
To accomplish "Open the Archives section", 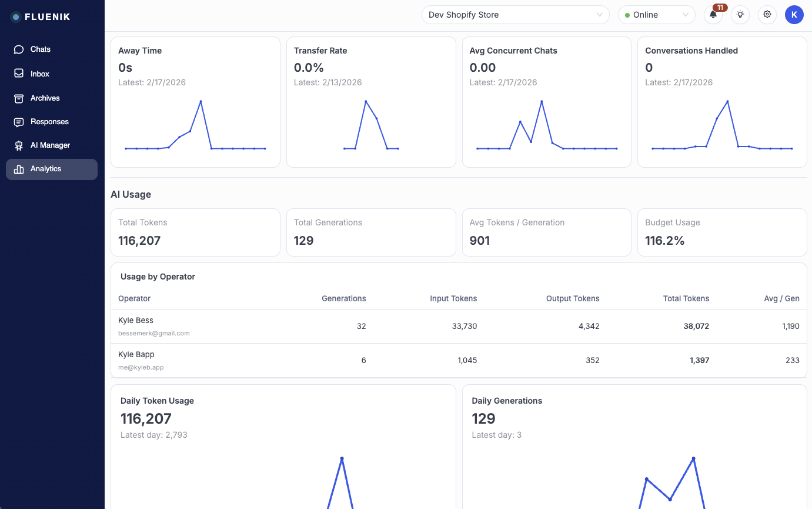I will click(x=45, y=98).
